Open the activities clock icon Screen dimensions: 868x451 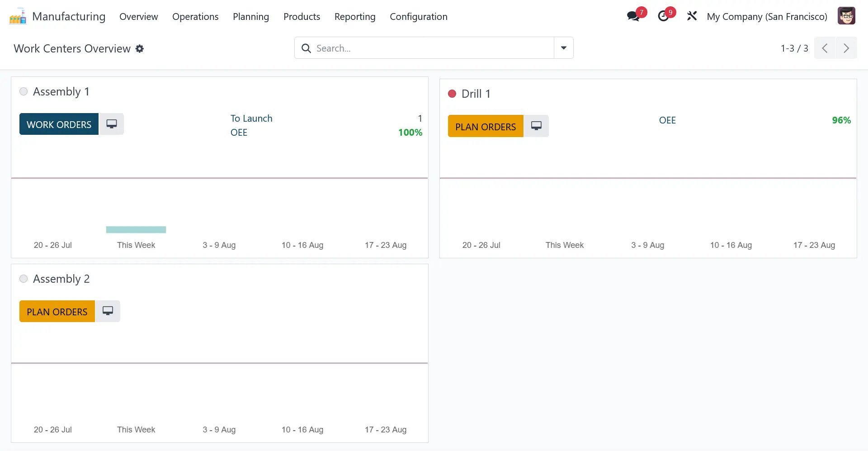click(x=663, y=17)
